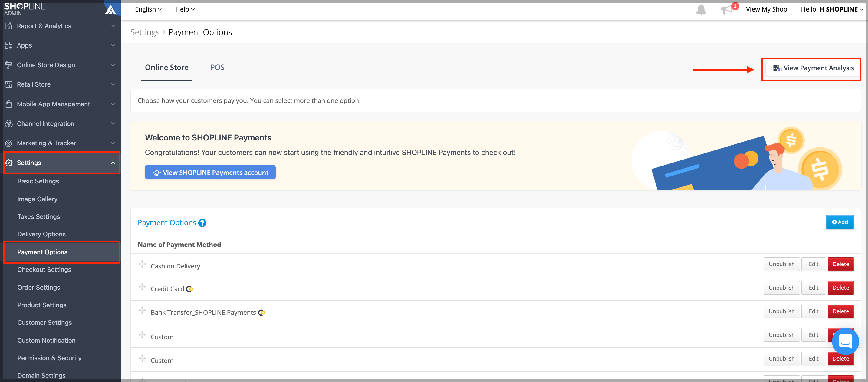Click the notification bell icon

point(701,9)
